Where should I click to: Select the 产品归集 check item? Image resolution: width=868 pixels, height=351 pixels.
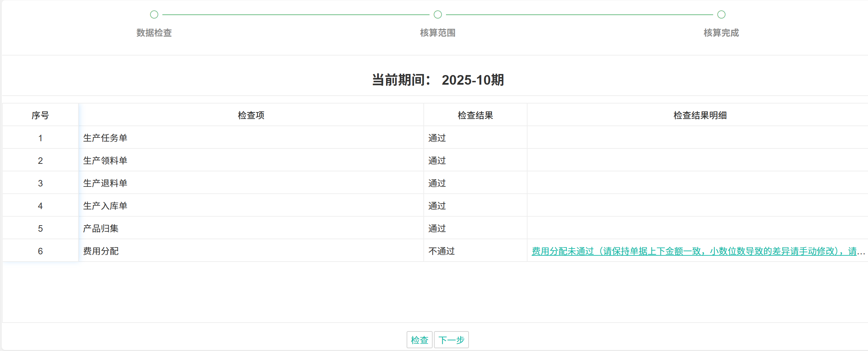coord(101,228)
